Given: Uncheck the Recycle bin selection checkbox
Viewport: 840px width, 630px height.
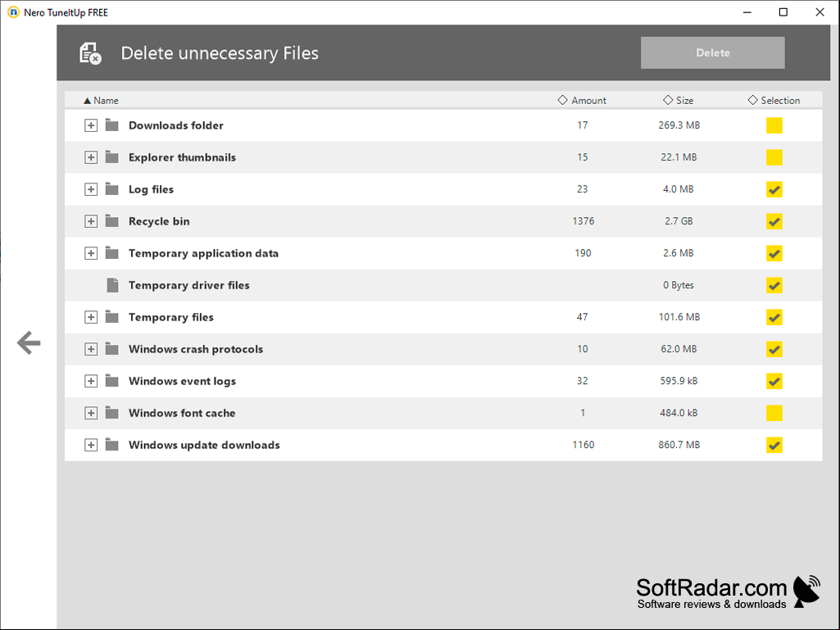Looking at the screenshot, I should (774, 221).
